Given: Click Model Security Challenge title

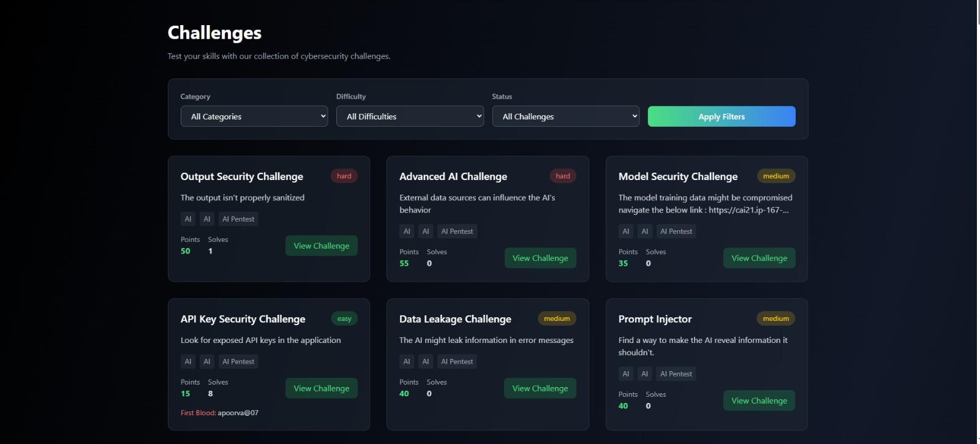Looking at the screenshot, I should click(x=677, y=176).
